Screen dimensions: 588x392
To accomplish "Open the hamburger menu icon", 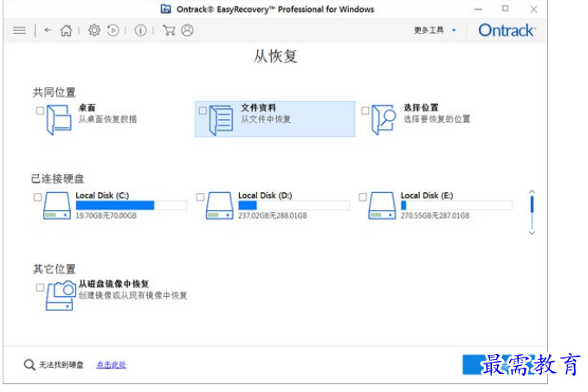I will [x=20, y=30].
